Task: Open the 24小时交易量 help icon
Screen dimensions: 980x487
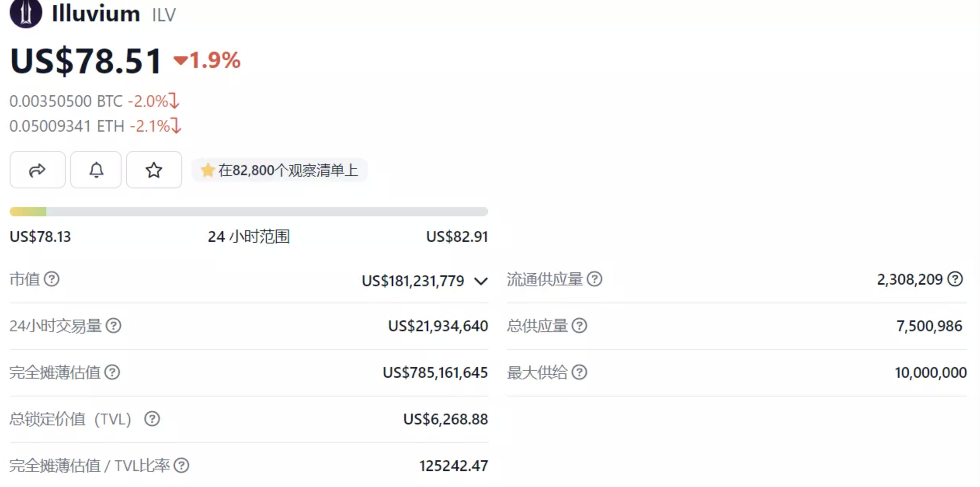Action: (x=115, y=326)
